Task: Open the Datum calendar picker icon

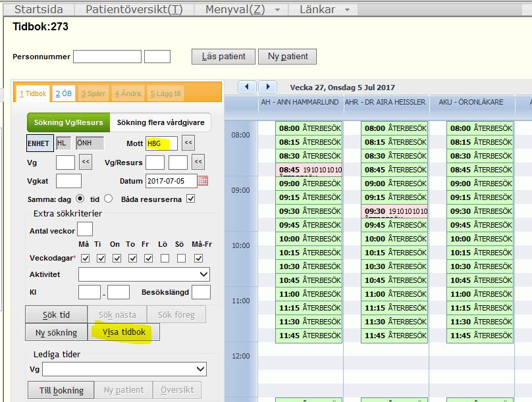Action: [203, 181]
